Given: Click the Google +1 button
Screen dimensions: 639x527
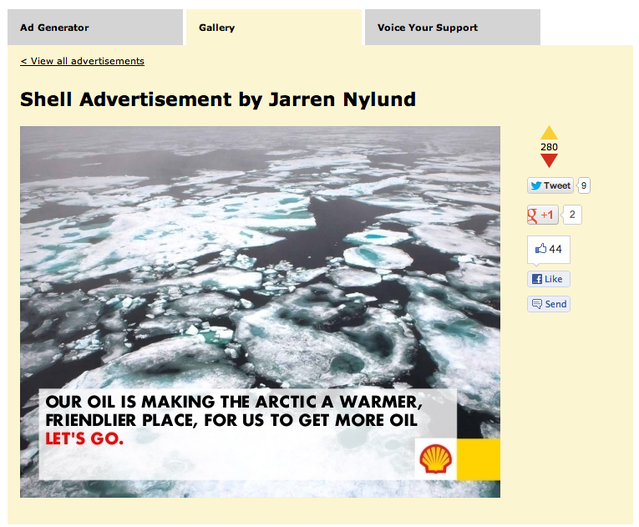Looking at the screenshot, I should (543, 215).
